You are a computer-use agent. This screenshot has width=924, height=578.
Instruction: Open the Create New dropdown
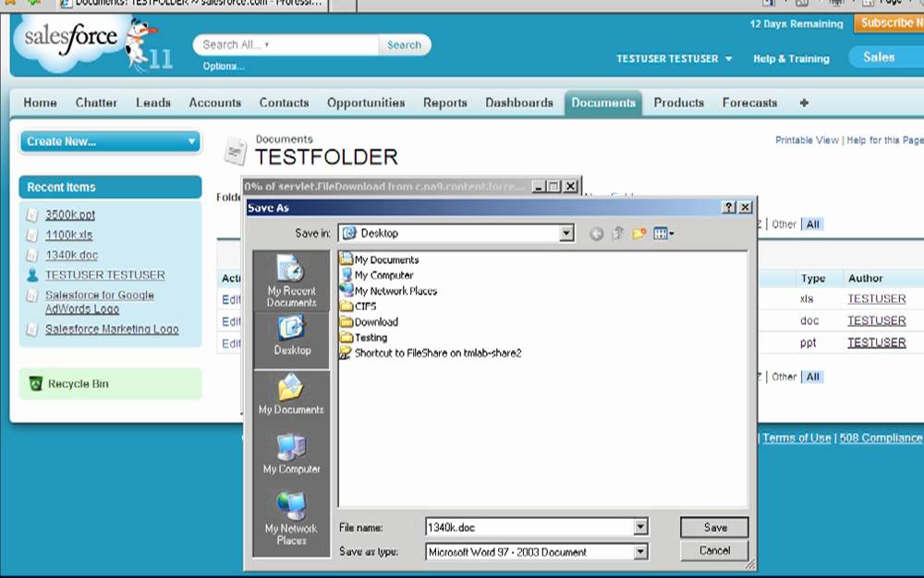110,142
